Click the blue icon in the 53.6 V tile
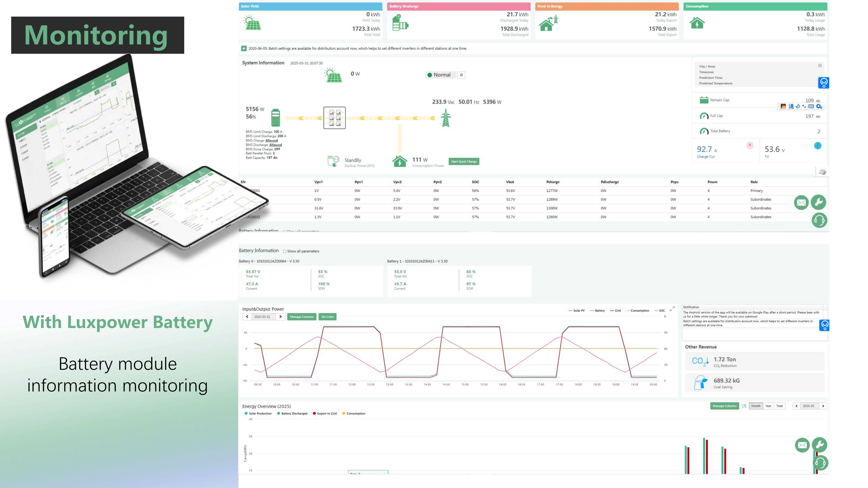The width and height of the screenshot is (868, 488). coord(818,145)
